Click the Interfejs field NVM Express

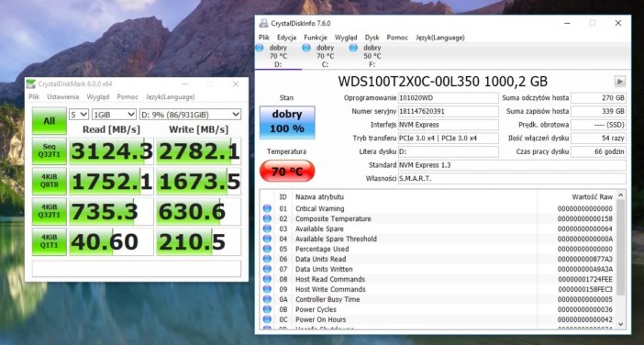(448, 125)
